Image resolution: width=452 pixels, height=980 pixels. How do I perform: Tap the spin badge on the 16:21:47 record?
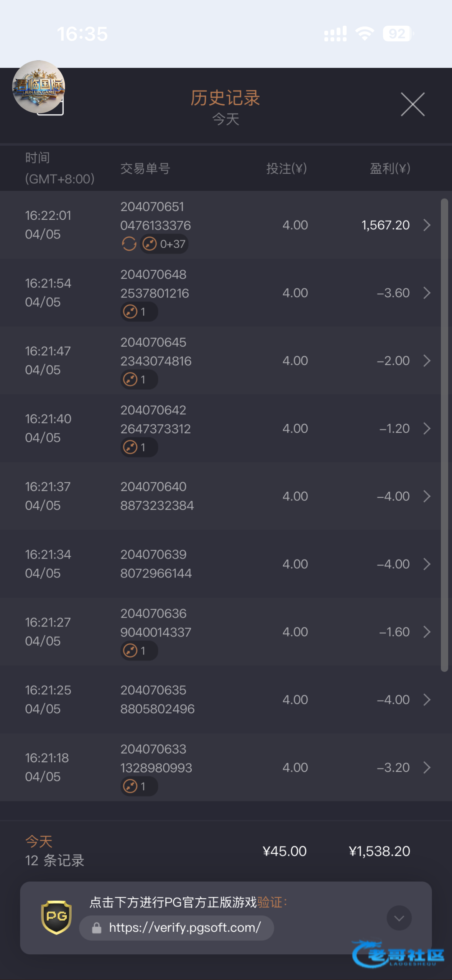click(139, 380)
